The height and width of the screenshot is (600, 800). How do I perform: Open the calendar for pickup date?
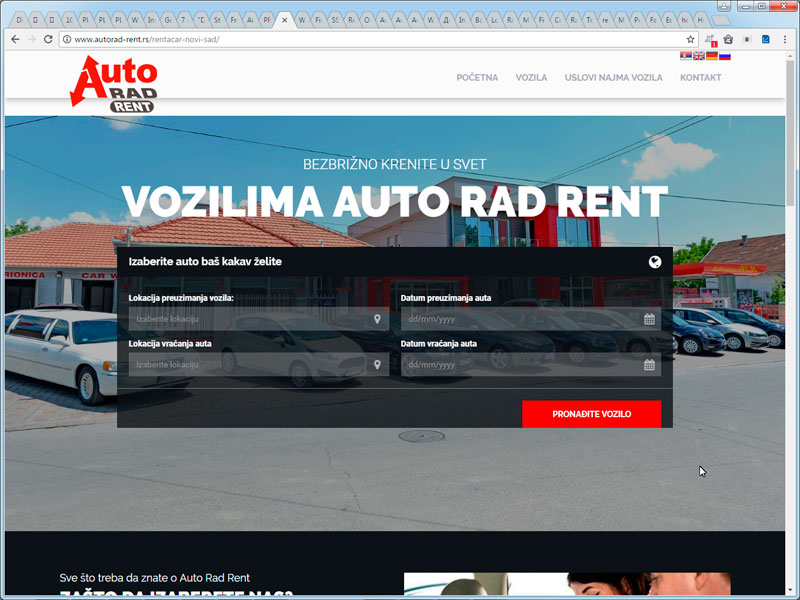point(649,319)
